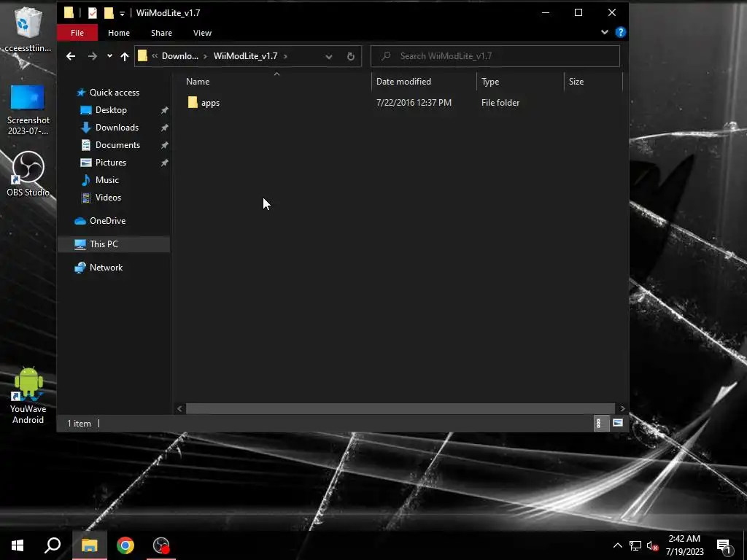Open network status tray icon
This screenshot has width=747, height=560.
[x=635, y=545]
